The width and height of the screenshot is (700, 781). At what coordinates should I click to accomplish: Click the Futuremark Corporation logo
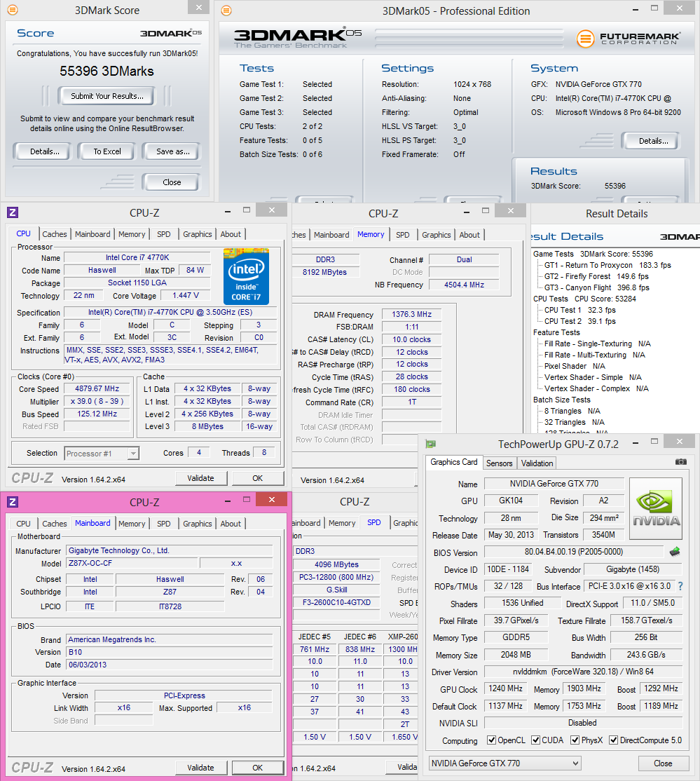point(629,39)
